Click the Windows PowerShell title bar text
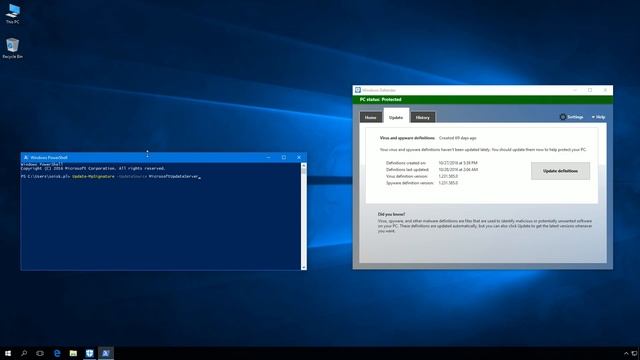640x360 pixels. coord(49,158)
